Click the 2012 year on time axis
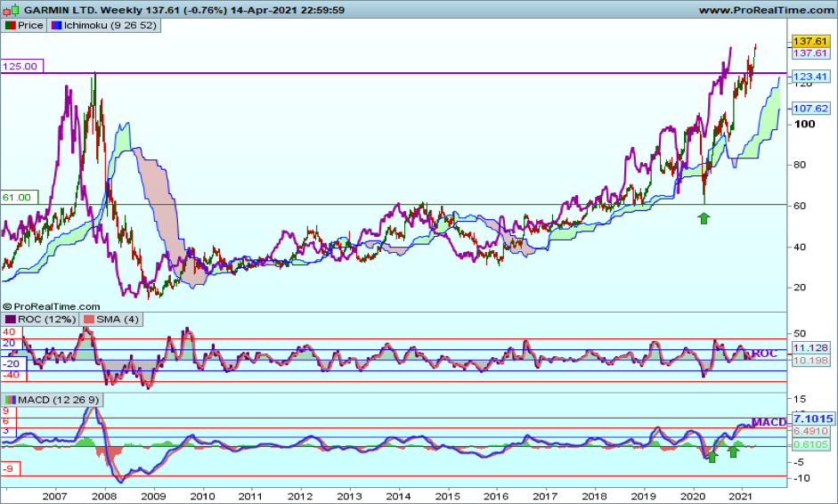838x504 pixels. pyautogui.click(x=300, y=497)
